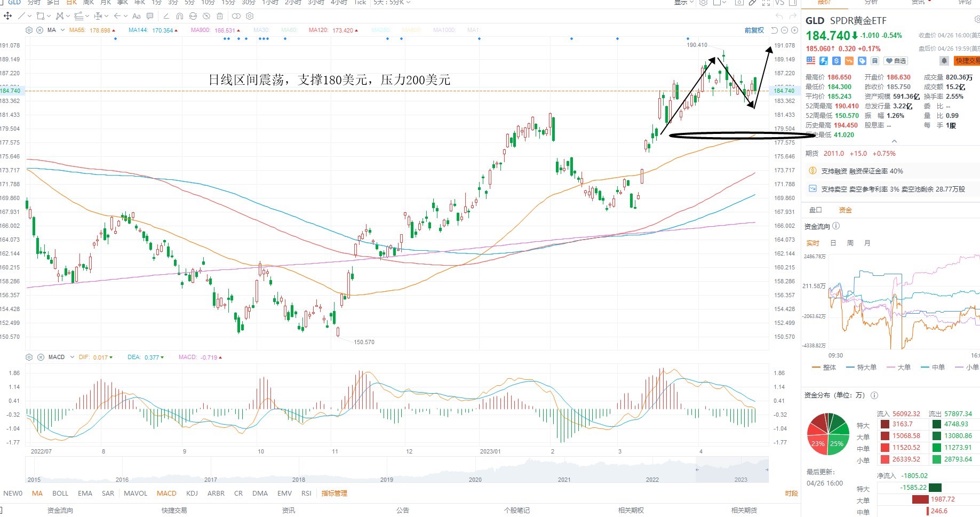The height and width of the screenshot is (517, 980).
Task: Switch to the 分析 tab
Action: (x=871, y=3)
